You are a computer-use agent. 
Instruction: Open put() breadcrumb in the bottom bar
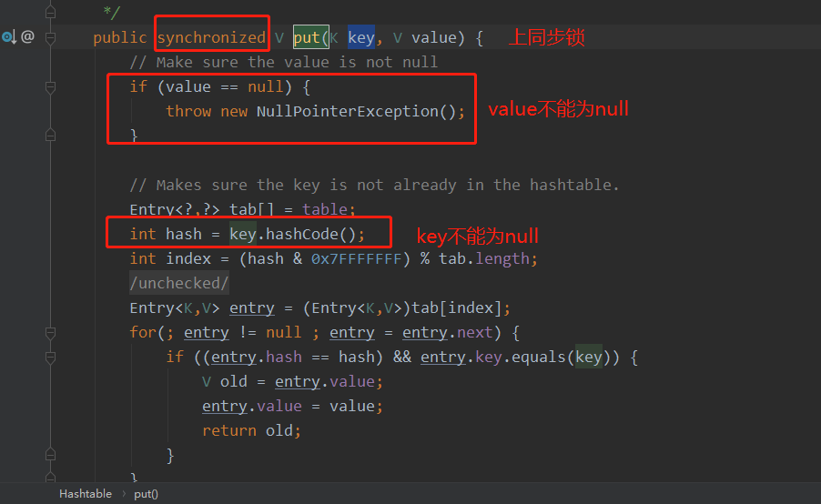pyautogui.click(x=146, y=494)
